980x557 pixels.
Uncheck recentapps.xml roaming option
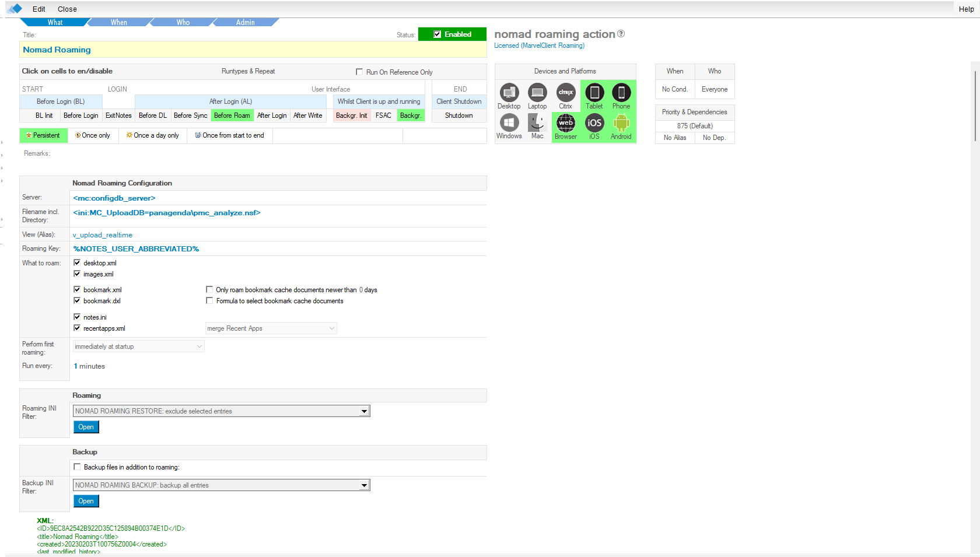77,328
